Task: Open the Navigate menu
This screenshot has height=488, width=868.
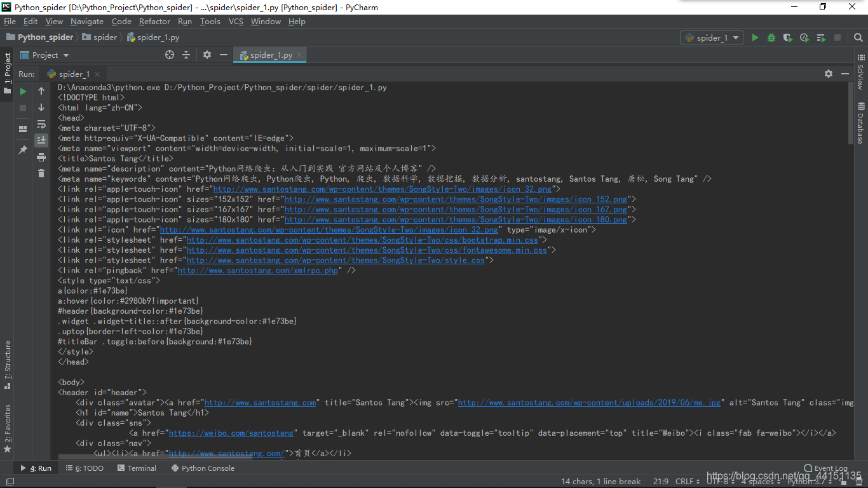Action: coord(87,22)
